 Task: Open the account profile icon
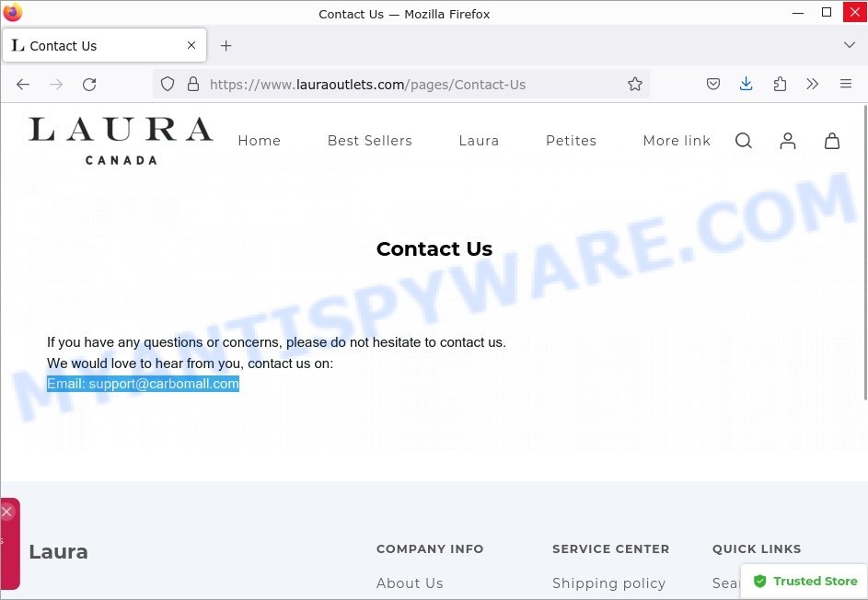pos(787,141)
